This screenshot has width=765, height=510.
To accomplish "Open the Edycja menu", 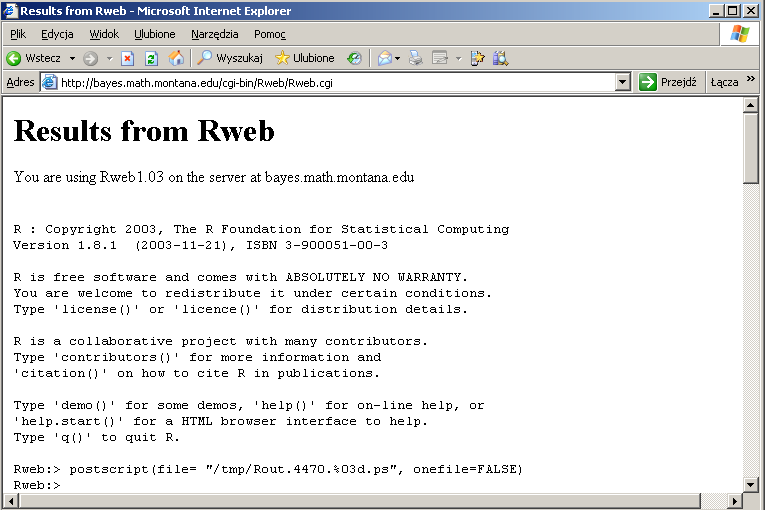I will coord(57,34).
